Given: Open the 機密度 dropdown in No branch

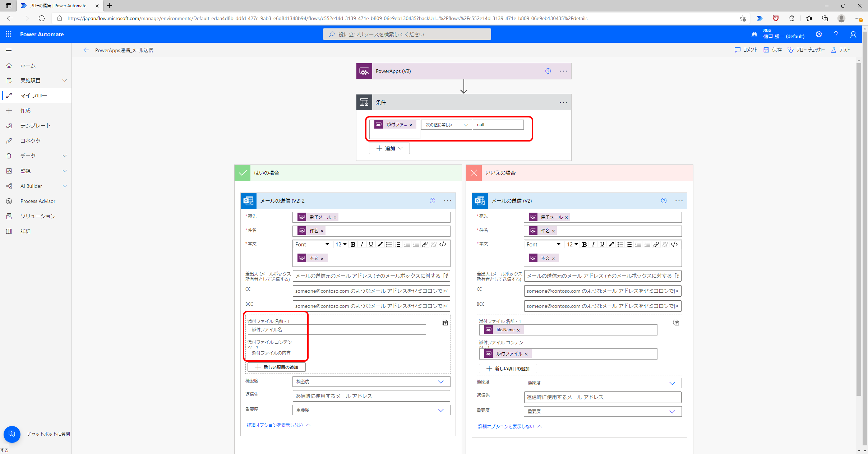Looking at the screenshot, I should (603, 383).
